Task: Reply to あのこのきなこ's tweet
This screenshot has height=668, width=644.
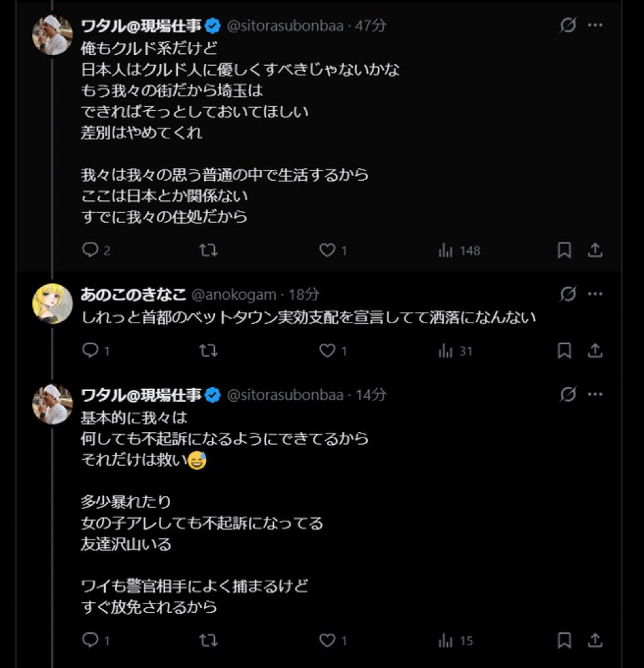Action: click(91, 351)
